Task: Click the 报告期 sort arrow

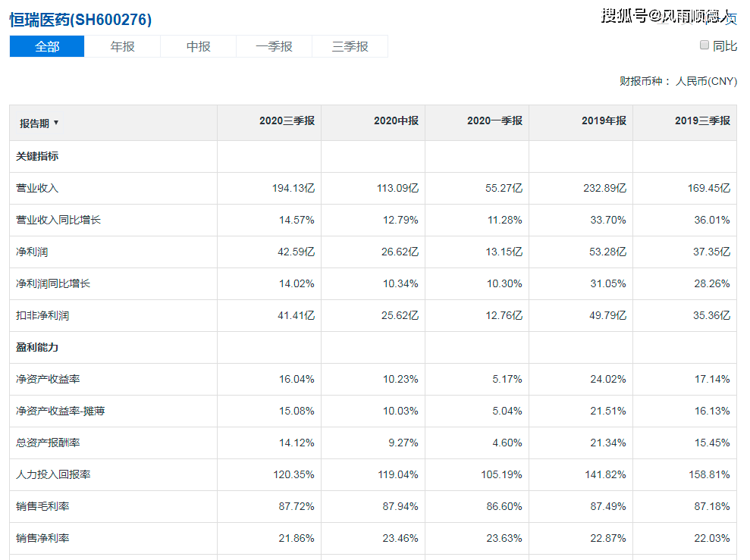Action: pyautogui.click(x=56, y=124)
